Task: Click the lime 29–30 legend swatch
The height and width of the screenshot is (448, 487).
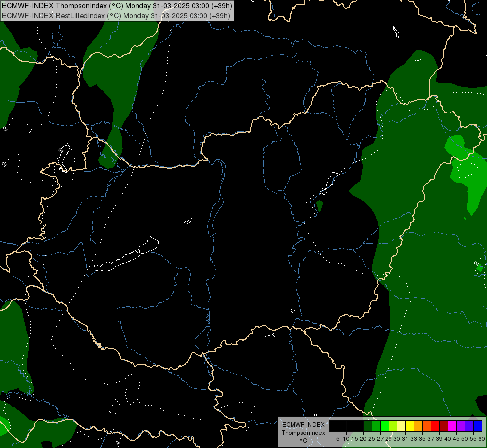Action: (393, 426)
